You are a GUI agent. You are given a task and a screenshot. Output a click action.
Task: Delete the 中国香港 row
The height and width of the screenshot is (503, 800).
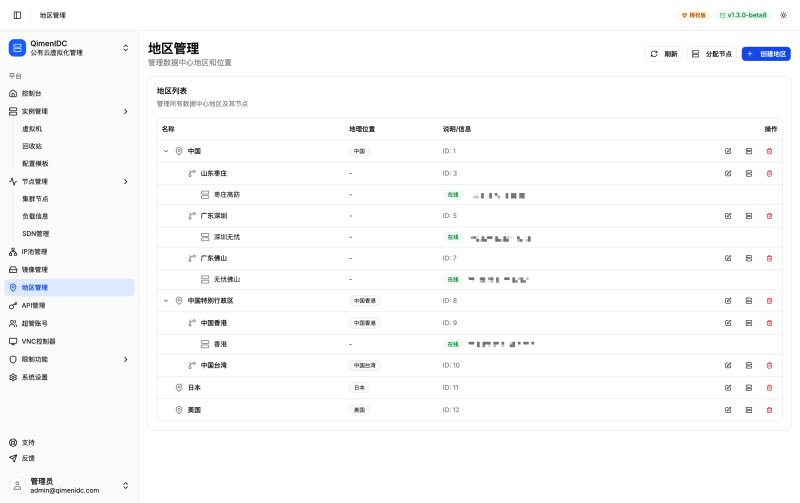tap(769, 323)
